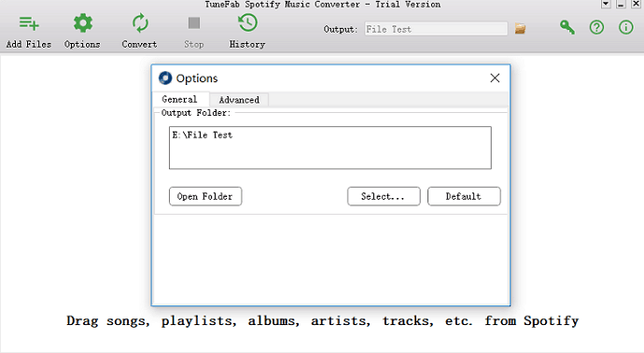Click the History label text
This screenshot has height=353, width=644.
tap(247, 44)
